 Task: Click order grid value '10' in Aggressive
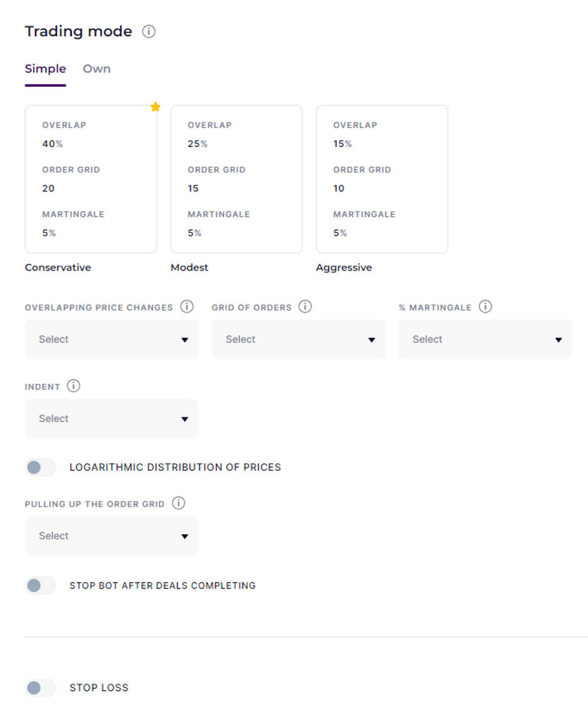pyautogui.click(x=339, y=188)
